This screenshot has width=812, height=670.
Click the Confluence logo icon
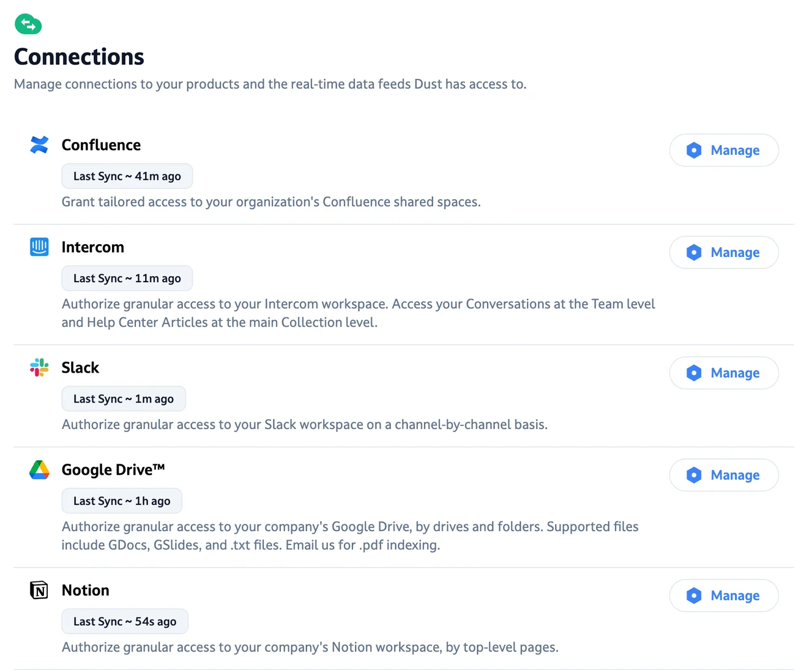(x=39, y=145)
